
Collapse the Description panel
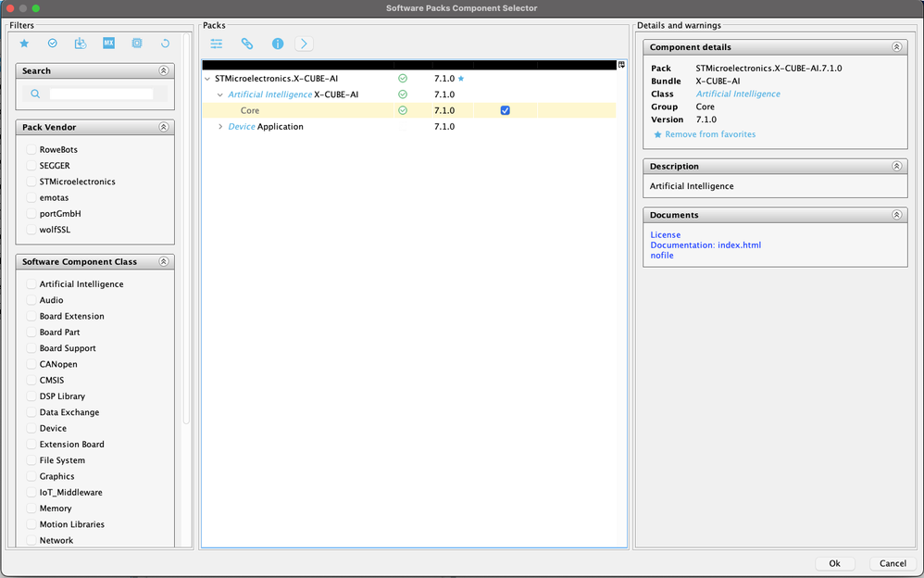tap(896, 167)
